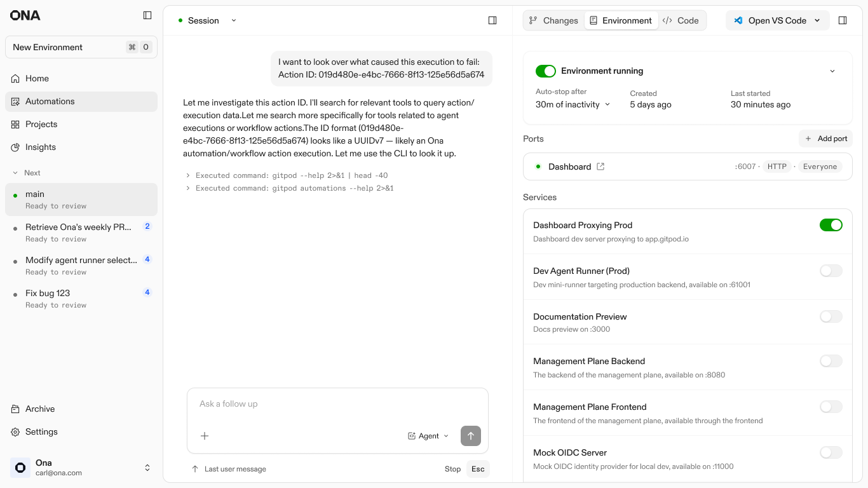Disable the Dashboard Proxying Prod service
868x488 pixels.
click(831, 225)
